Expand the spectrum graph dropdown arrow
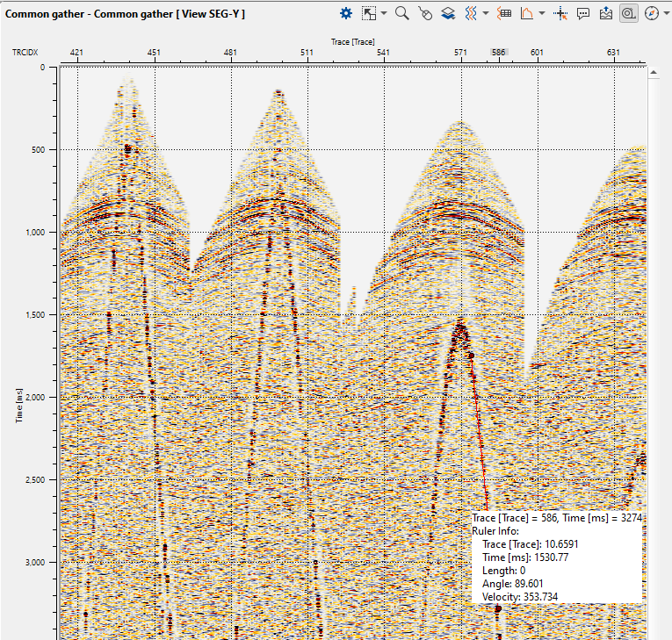The width and height of the screenshot is (672, 640). click(542, 14)
